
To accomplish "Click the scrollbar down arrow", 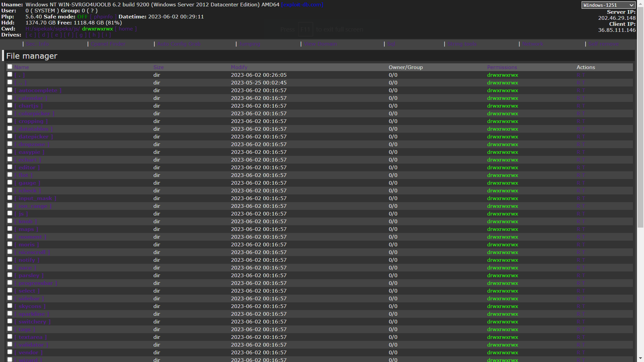I will tap(640, 359).
